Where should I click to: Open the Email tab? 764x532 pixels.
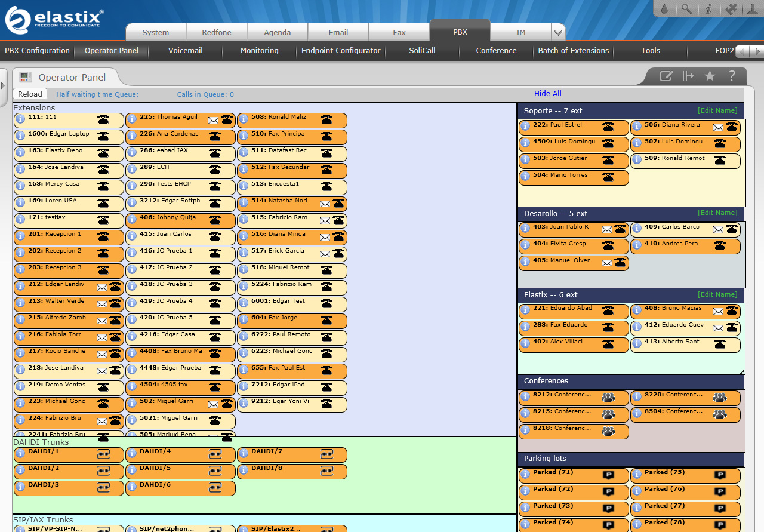tap(338, 33)
